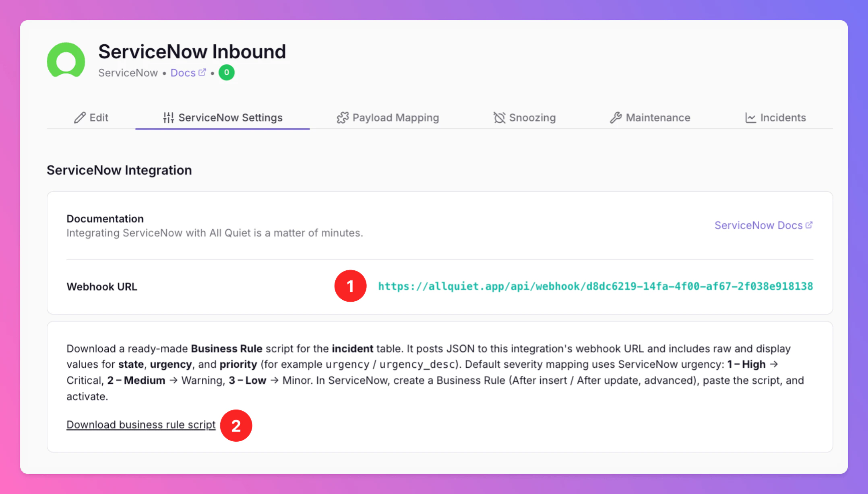Click external link icon after ServiceNow Docs

[x=809, y=225]
